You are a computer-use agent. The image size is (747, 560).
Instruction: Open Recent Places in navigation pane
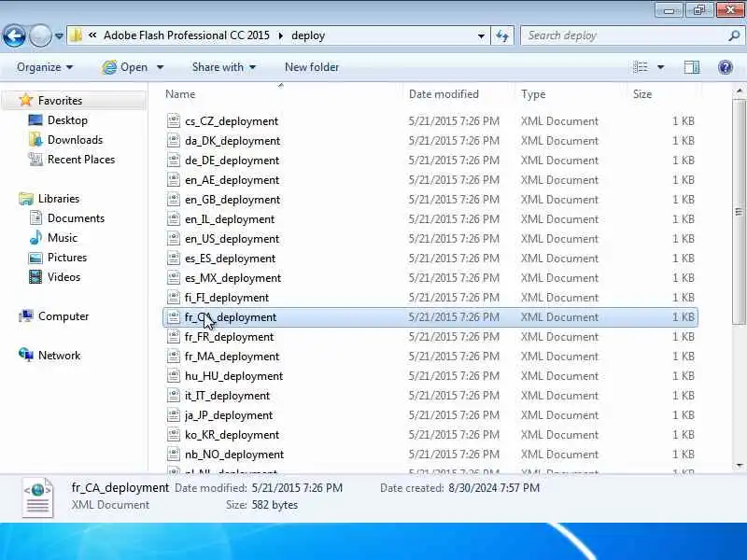tap(81, 159)
